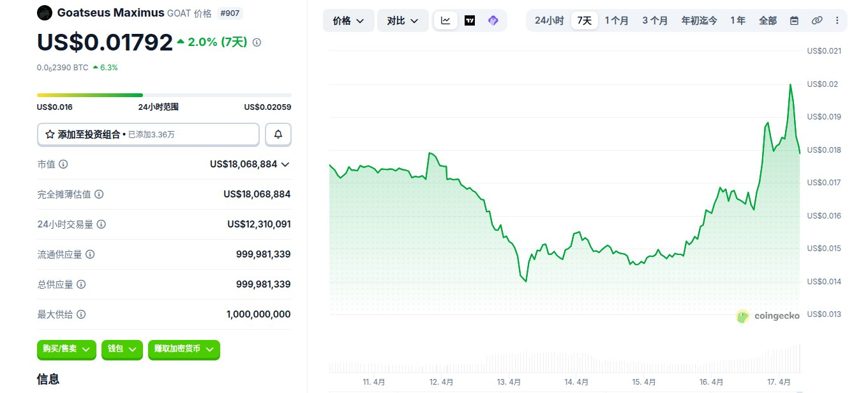
Task: Select the line chart view icon
Action: (445, 20)
